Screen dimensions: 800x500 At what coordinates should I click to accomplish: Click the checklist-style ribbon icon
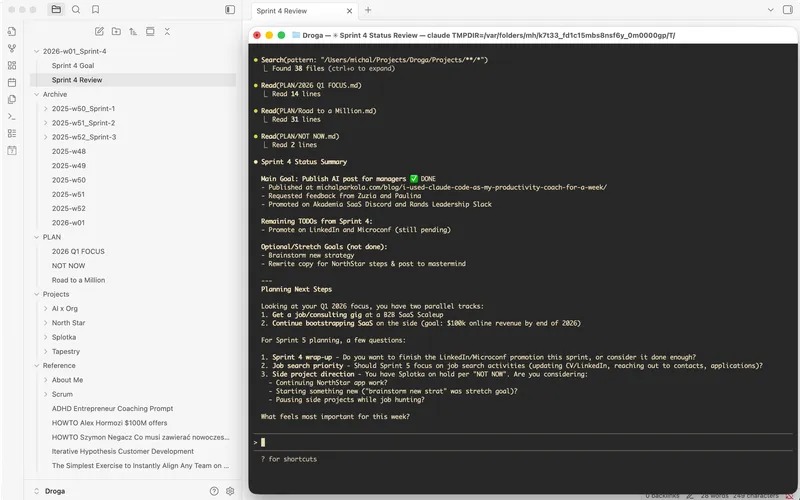[x=12, y=133]
